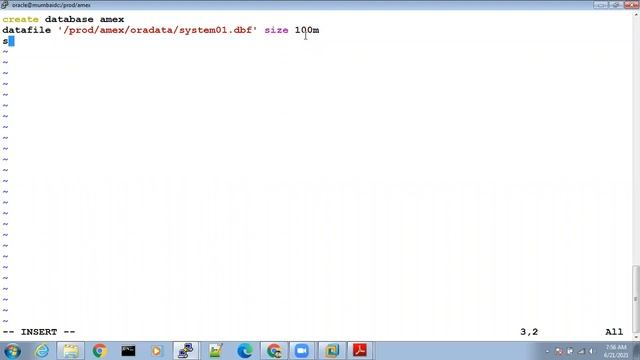Open the first Google Chrome taskbar icon
Viewport: 640px width, 360px height.
tap(99, 351)
